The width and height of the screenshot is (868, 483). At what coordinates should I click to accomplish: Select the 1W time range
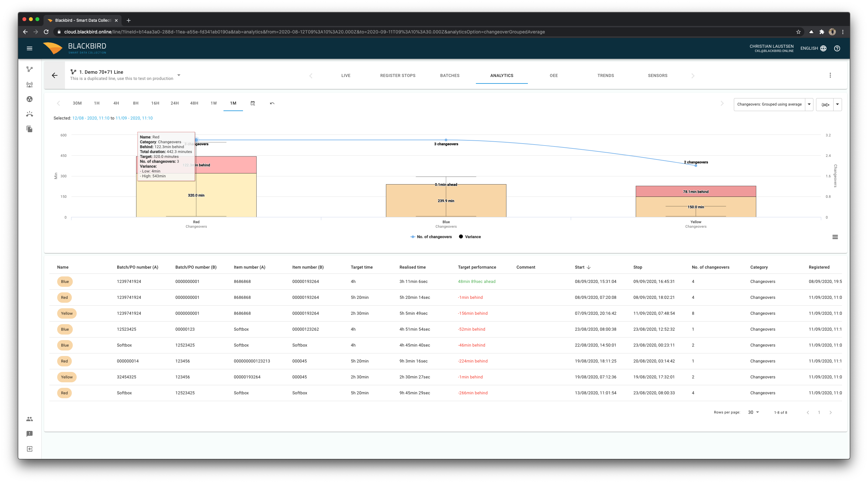(214, 103)
